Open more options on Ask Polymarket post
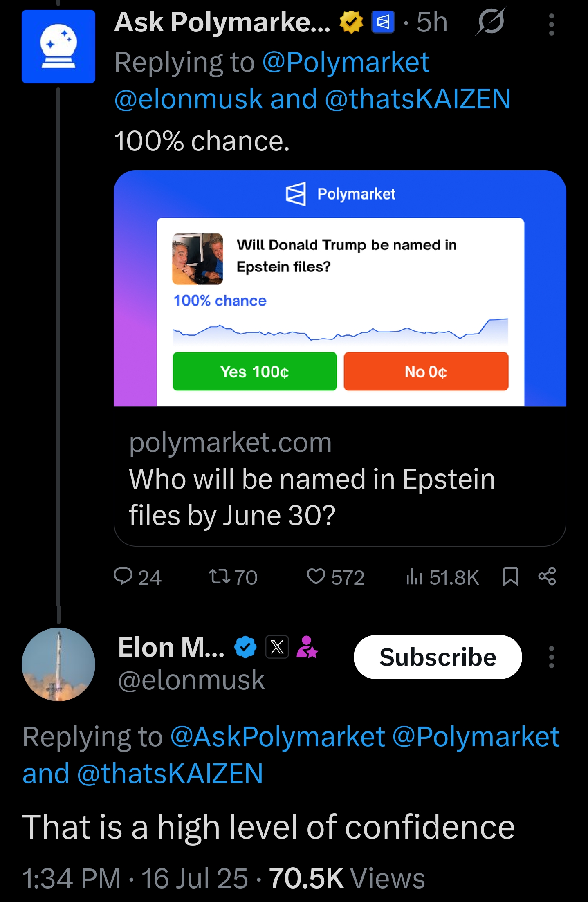Image resolution: width=588 pixels, height=902 pixels. tap(551, 25)
